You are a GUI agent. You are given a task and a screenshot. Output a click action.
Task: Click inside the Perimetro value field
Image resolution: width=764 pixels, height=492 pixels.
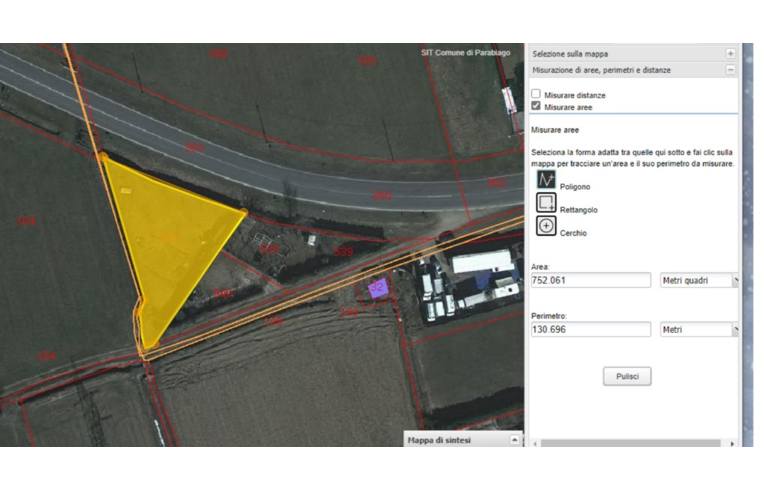coord(590,329)
